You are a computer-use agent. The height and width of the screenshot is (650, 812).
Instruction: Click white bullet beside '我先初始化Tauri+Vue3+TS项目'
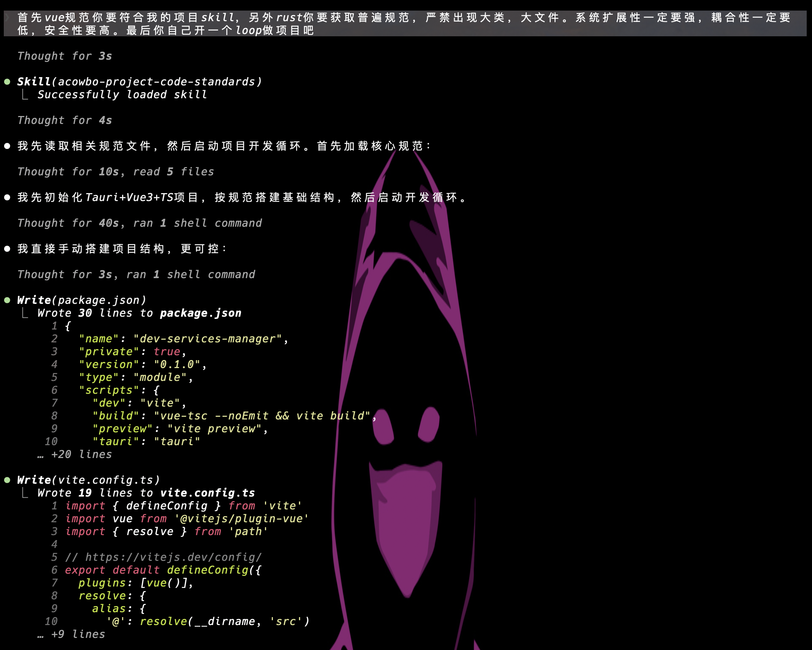7,197
